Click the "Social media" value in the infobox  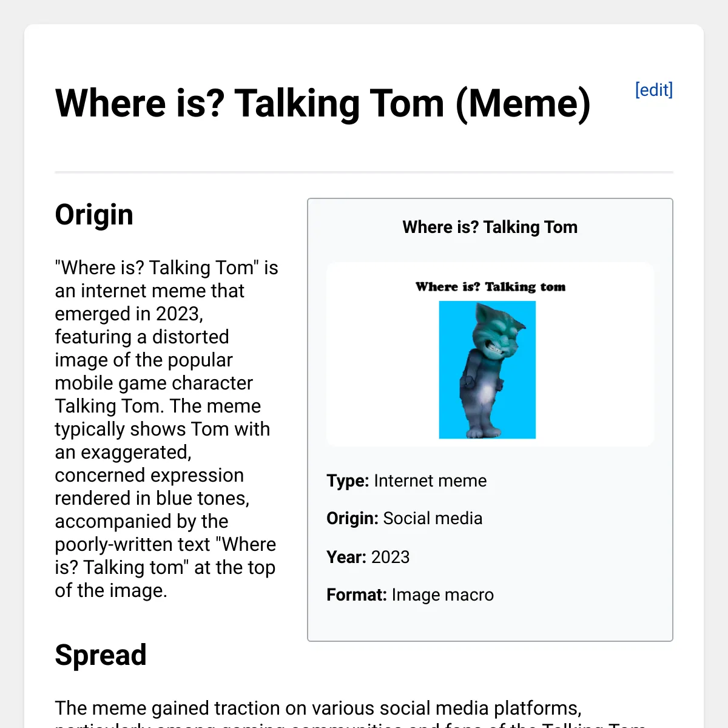[433, 518]
